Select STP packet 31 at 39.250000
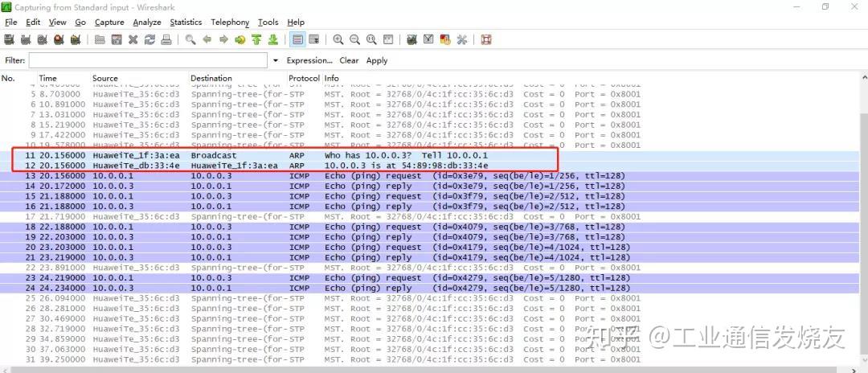 [428, 359]
